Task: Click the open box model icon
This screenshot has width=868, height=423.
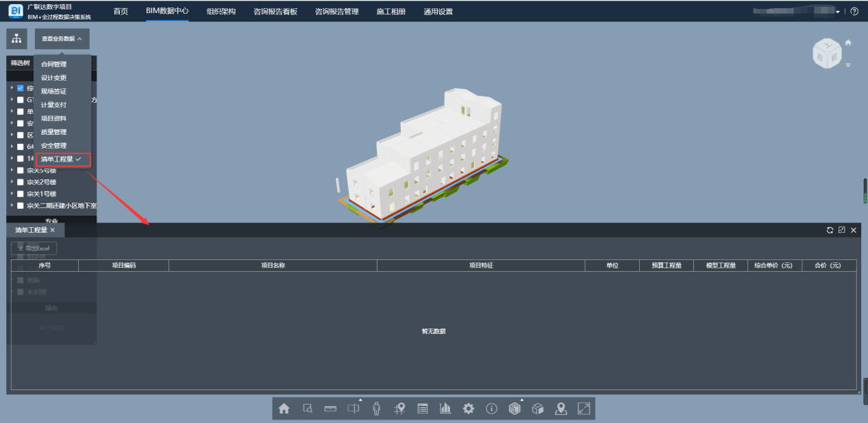Action: click(538, 409)
